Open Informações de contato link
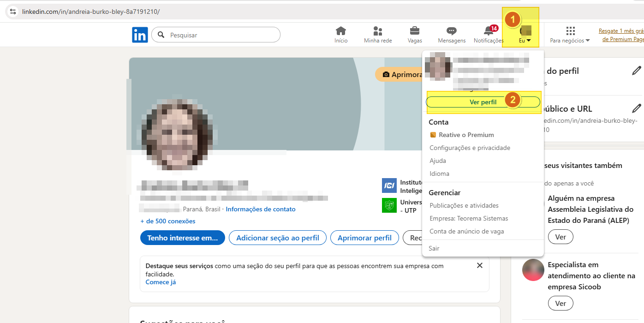The width and height of the screenshot is (644, 323). pyautogui.click(x=261, y=209)
